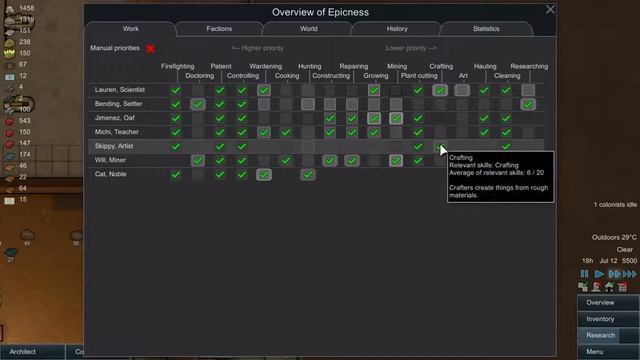This screenshot has width=640, height=360.
Task: Toggle Will's Repairing checkbox
Action: click(352, 161)
